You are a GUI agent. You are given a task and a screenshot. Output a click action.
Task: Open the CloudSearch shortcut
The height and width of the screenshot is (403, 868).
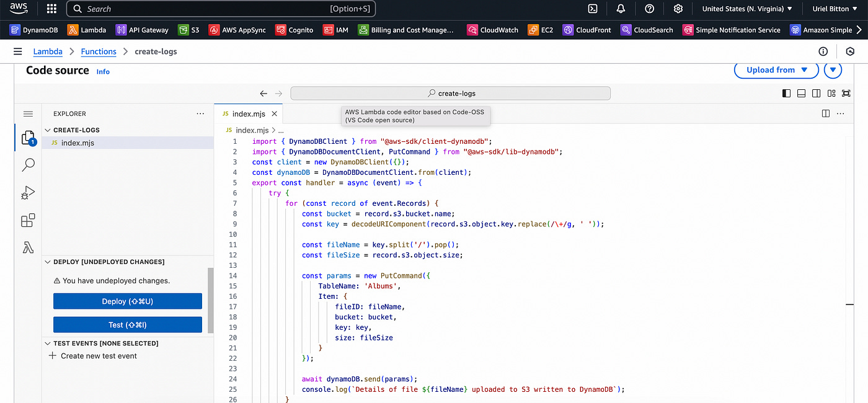point(647,30)
